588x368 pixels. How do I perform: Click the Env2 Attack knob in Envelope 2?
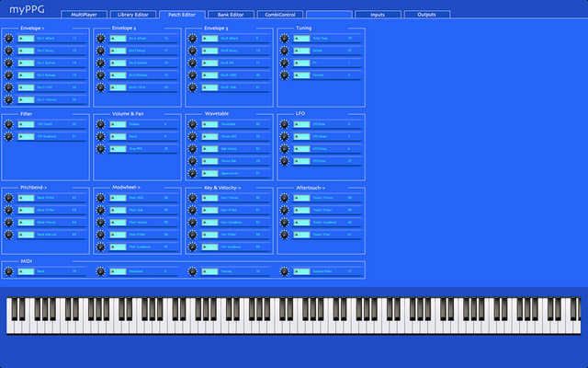tap(100, 39)
